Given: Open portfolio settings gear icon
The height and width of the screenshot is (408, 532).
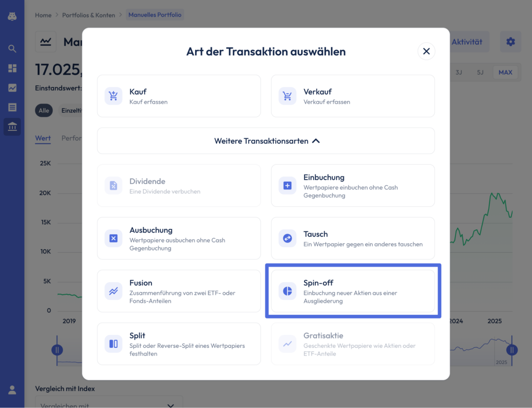Looking at the screenshot, I should pyautogui.click(x=510, y=42).
